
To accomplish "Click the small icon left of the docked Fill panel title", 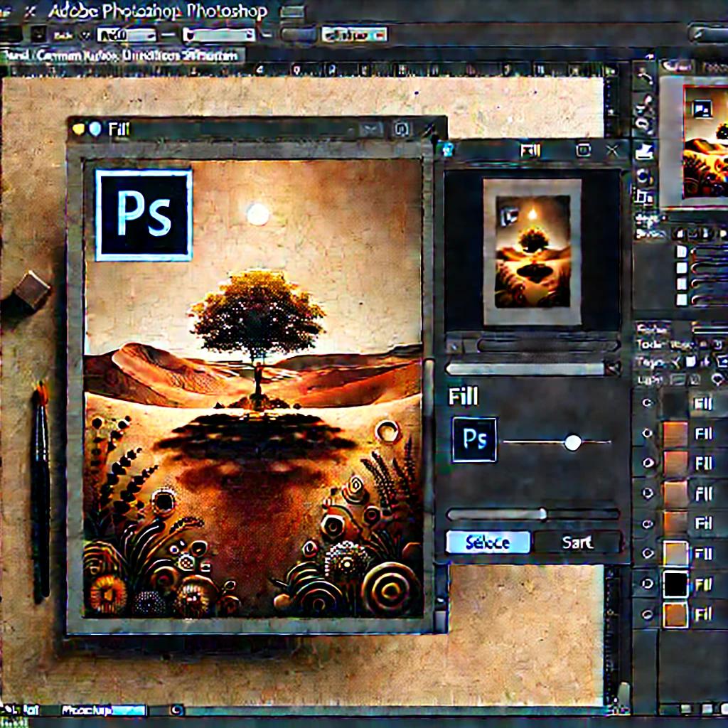I will [x=449, y=149].
